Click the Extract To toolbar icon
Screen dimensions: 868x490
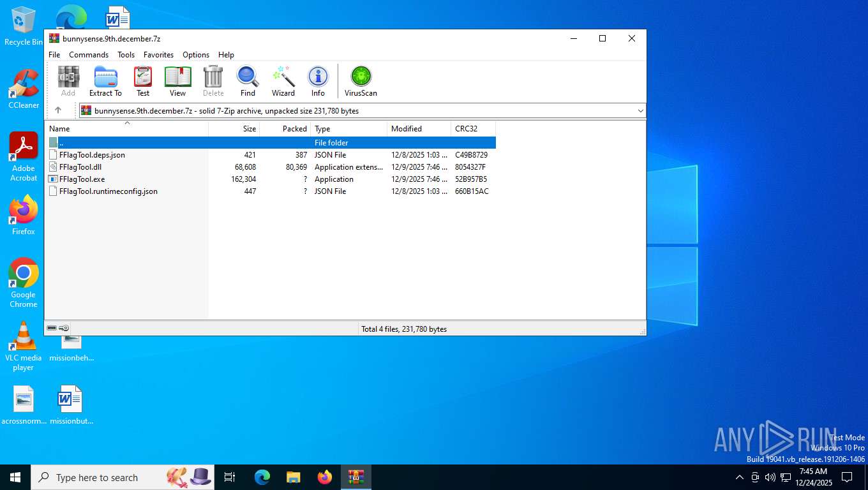[105, 81]
